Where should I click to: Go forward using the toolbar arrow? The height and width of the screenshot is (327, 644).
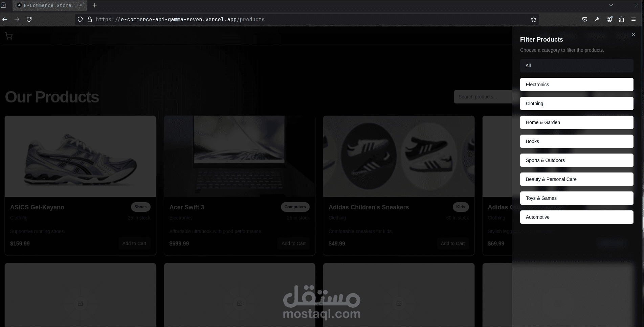[x=17, y=19]
